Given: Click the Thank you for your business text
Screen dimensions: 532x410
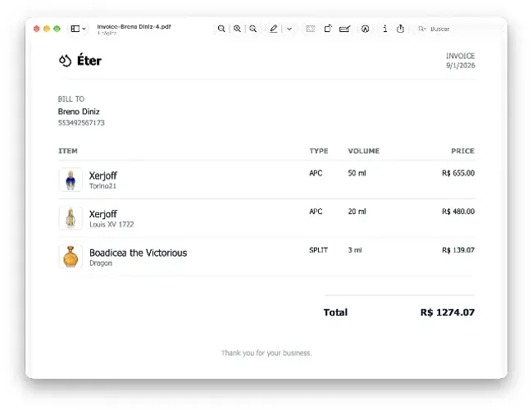Looking at the screenshot, I should 266,353.
